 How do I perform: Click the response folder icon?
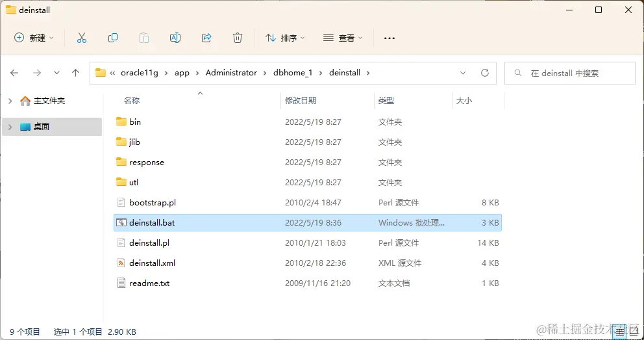click(x=121, y=162)
